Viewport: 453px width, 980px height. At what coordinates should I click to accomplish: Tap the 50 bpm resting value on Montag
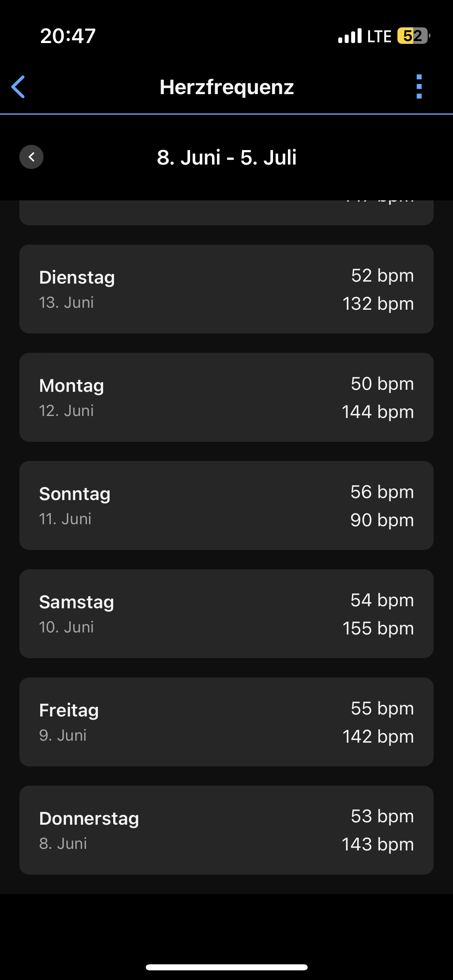[x=382, y=383]
